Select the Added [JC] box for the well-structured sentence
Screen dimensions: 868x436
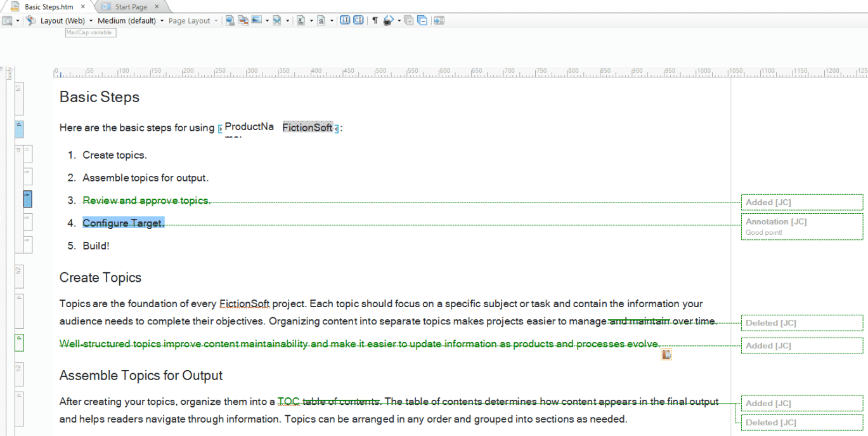click(802, 346)
